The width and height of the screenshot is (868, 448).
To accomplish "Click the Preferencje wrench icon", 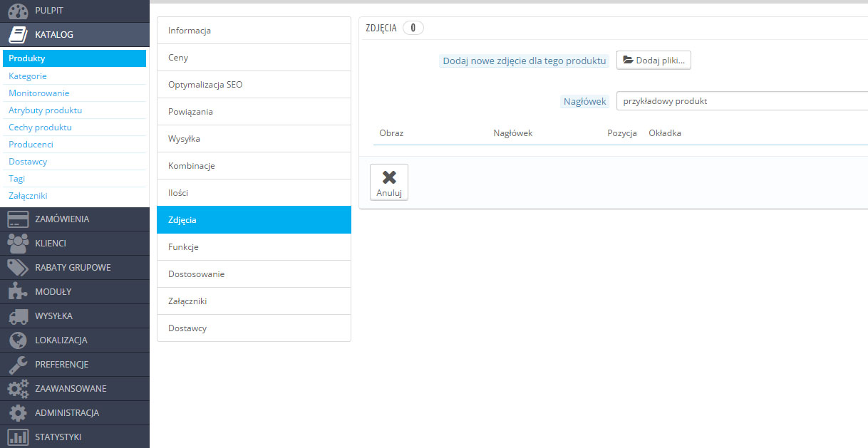I will pos(18,365).
